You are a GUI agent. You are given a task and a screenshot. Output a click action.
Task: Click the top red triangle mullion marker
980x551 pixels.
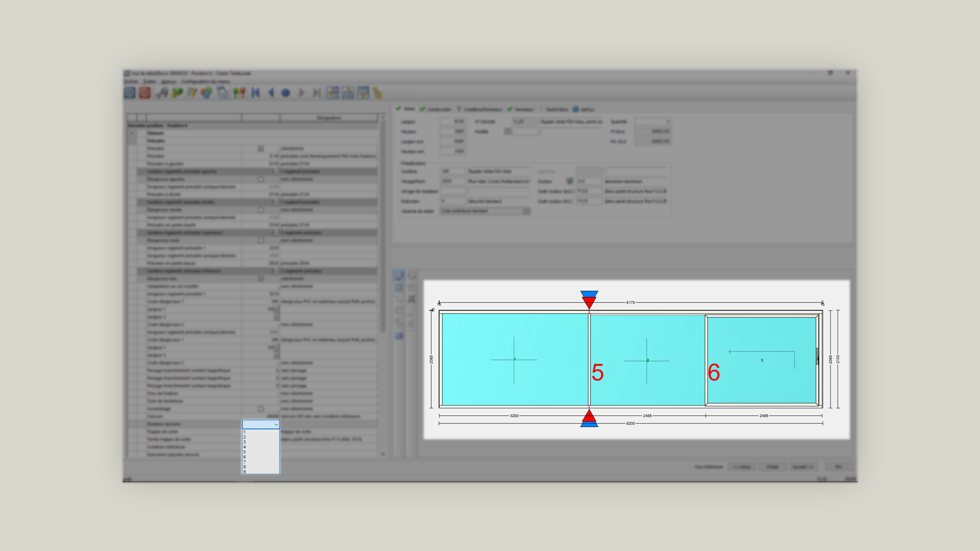point(589,304)
